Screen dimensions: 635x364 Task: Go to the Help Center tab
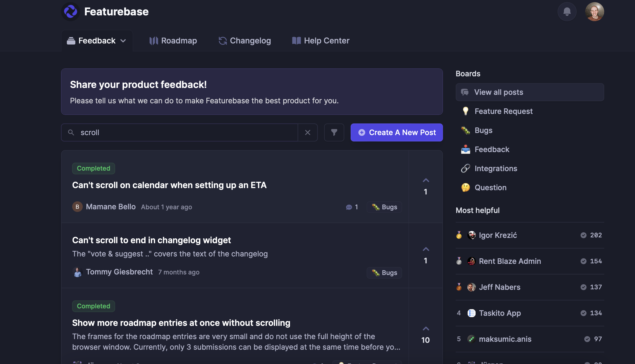click(x=321, y=41)
